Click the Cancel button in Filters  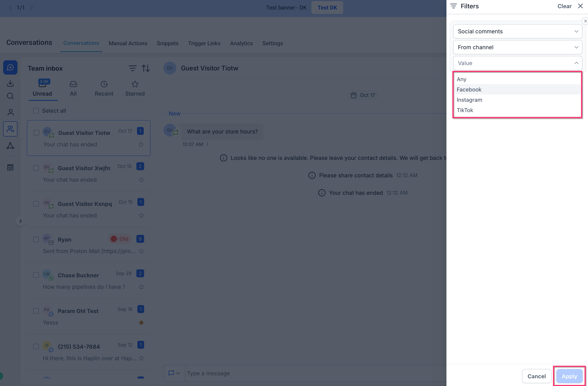pos(537,376)
